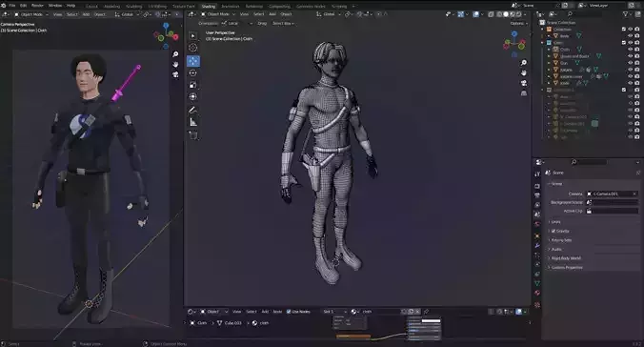This screenshot has width=644, height=347.
Task: Open the View Layer properties tab
Action: point(537,205)
